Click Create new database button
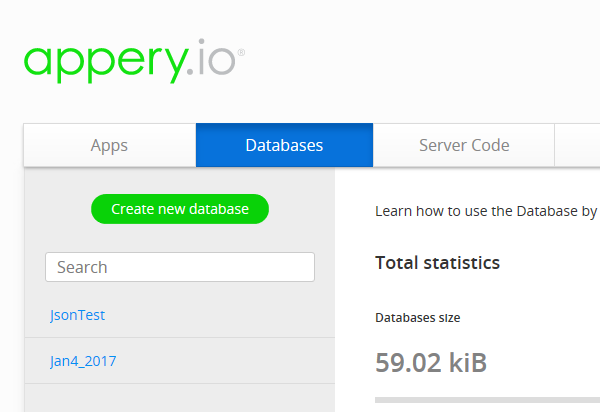 [x=180, y=209]
